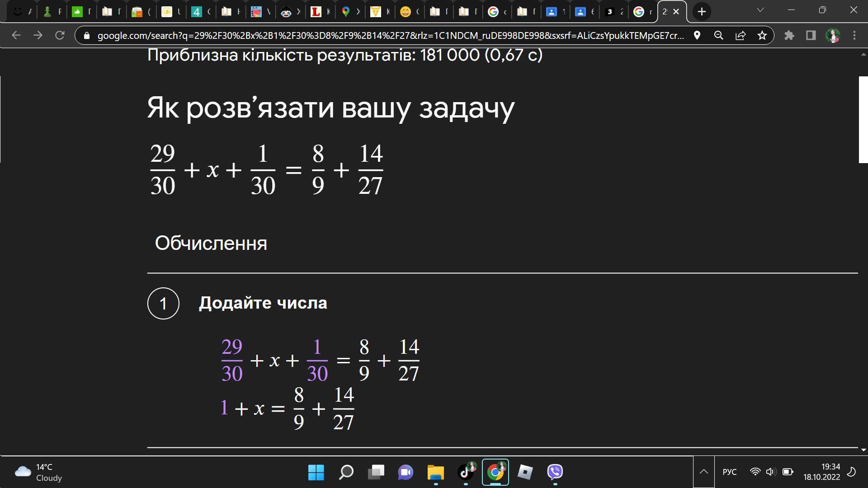Click step 1 circle marker
This screenshot has width=868, height=488.
(x=163, y=303)
